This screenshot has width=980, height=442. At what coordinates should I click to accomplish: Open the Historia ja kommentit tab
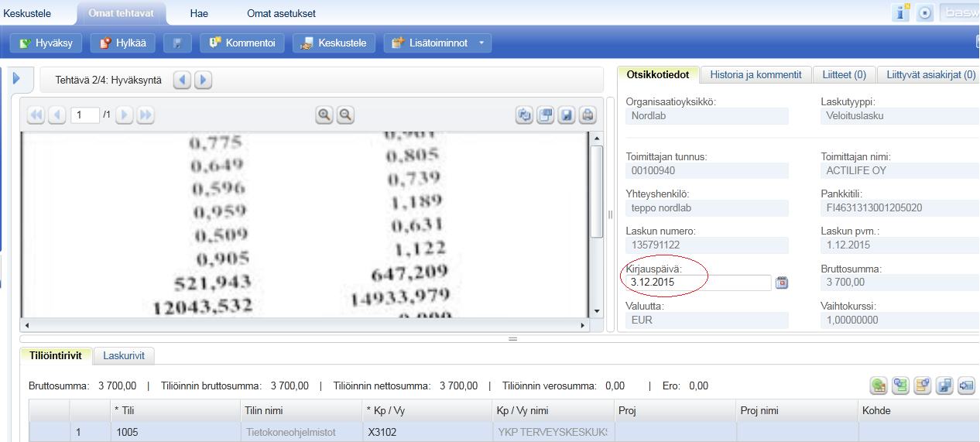coord(756,75)
